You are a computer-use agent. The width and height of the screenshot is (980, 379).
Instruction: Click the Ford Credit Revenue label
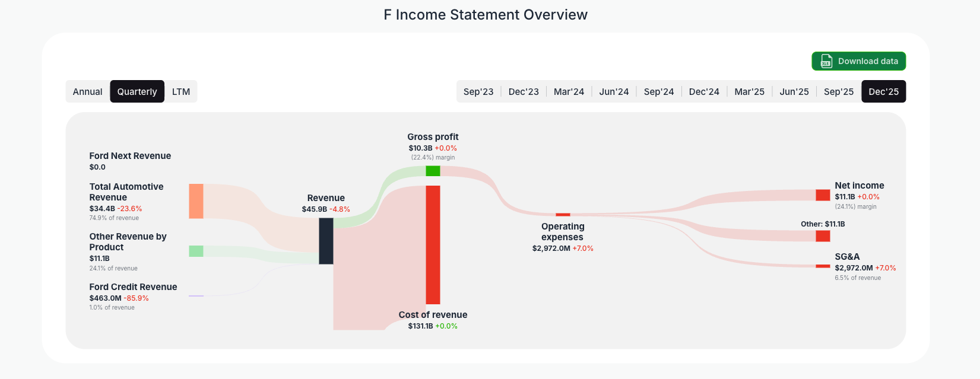point(132,286)
